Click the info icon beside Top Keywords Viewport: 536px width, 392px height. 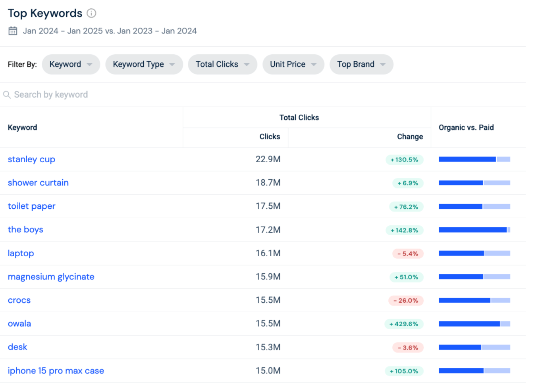point(91,13)
